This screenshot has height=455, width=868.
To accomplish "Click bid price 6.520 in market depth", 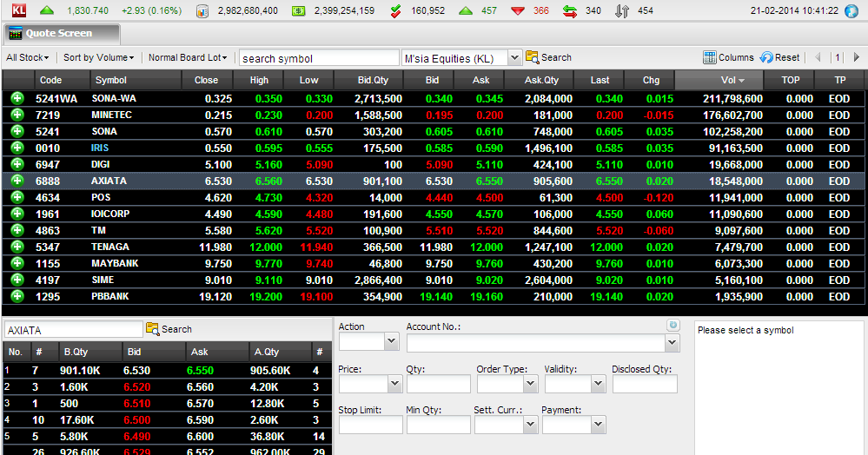I will coord(136,387).
